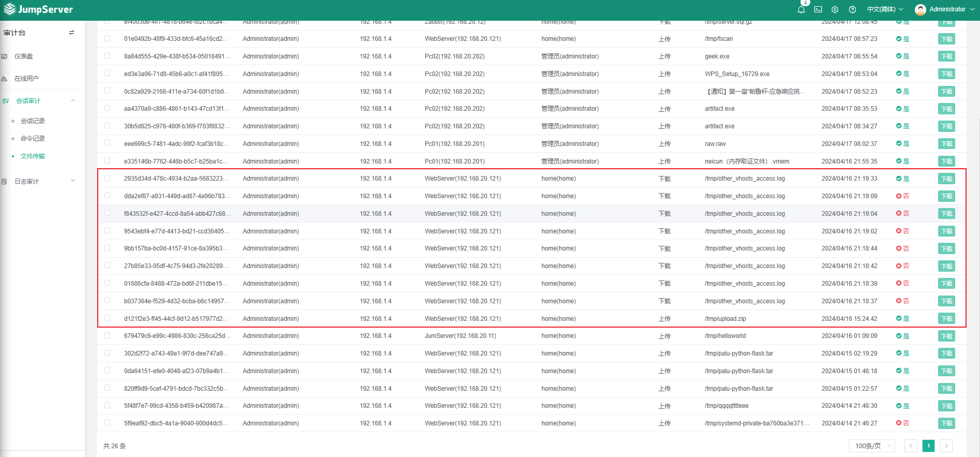Click the 会话审计 sidebar icon
Viewport: 980px width, 457px height.
point(5,101)
